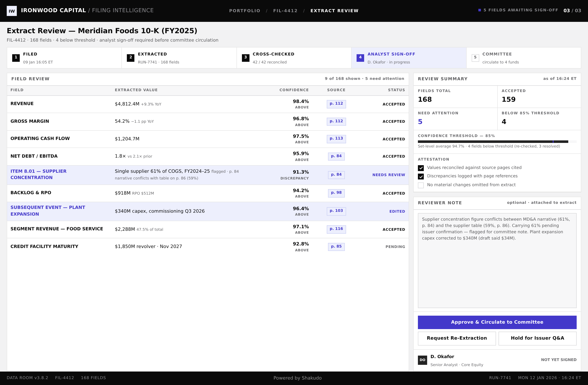Click inside the Reviewer Note text area

497,260
